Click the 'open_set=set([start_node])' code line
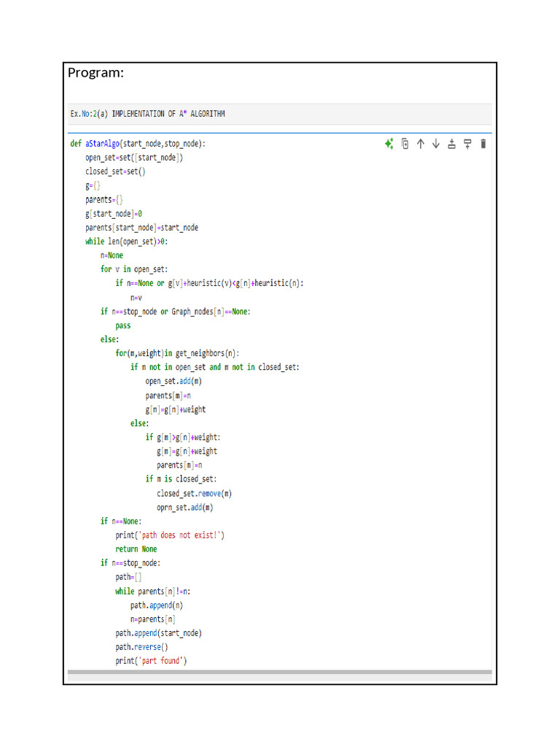The width and height of the screenshot is (560, 747). pyautogui.click(x=134, y=158)
